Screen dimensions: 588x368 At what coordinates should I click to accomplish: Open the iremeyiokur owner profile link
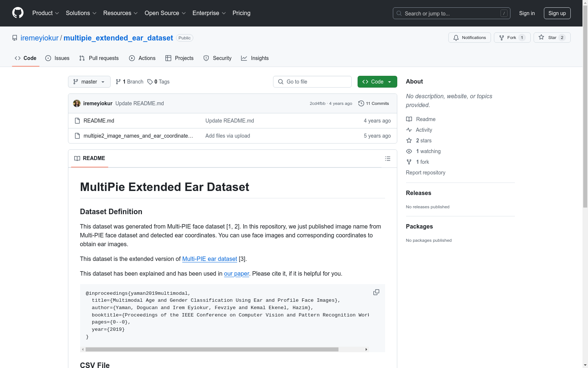tap(39, 38)
